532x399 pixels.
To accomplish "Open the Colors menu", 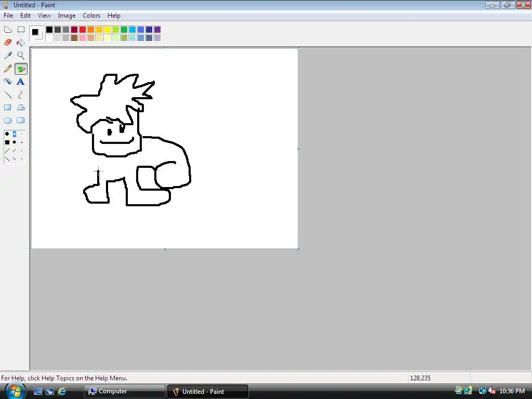I will pos(91,16).
